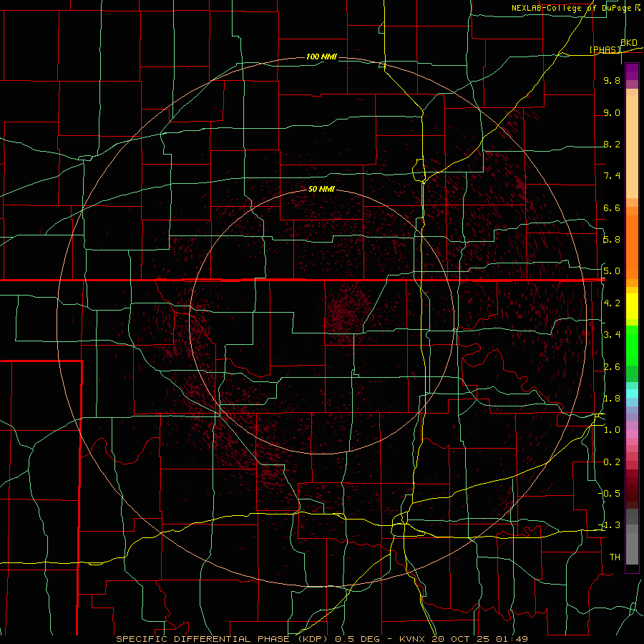Click the 6.6 value on the scale
Viewport: 644px width, 644px height.
612,208
